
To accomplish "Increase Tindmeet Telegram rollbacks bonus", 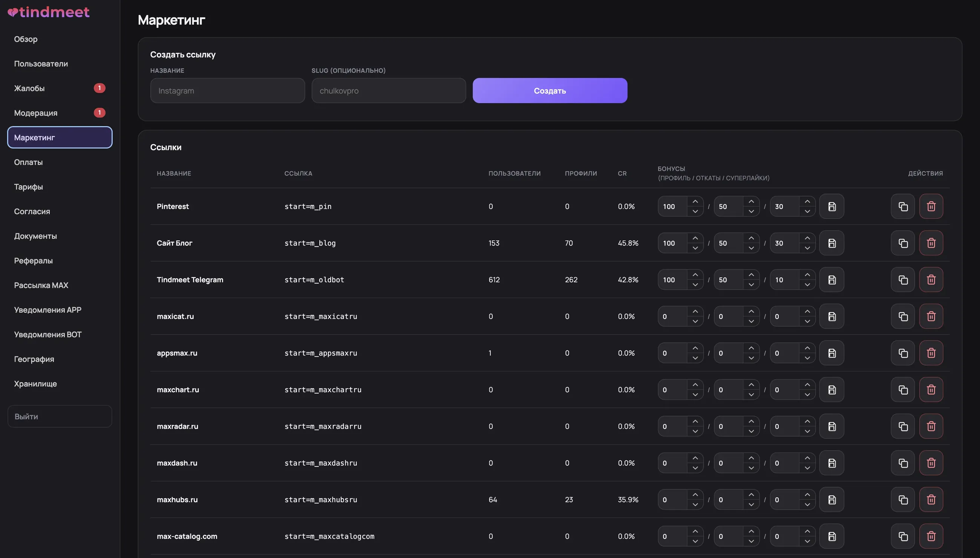I will point(751,275).
